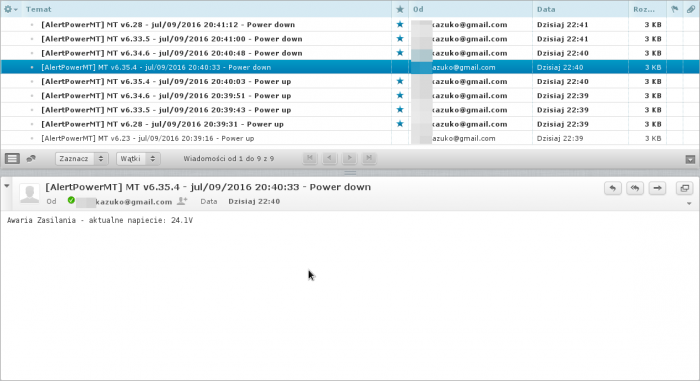Expand header details chevron below action buttons
The width and height of the screenshot is (700, 381).
click(689, 204)
